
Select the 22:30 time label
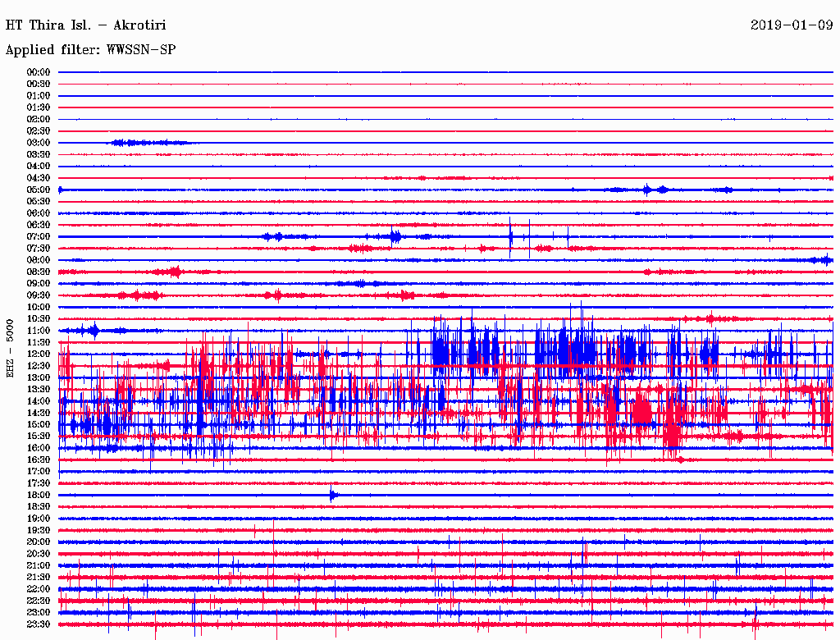click(x=38, y=601)
